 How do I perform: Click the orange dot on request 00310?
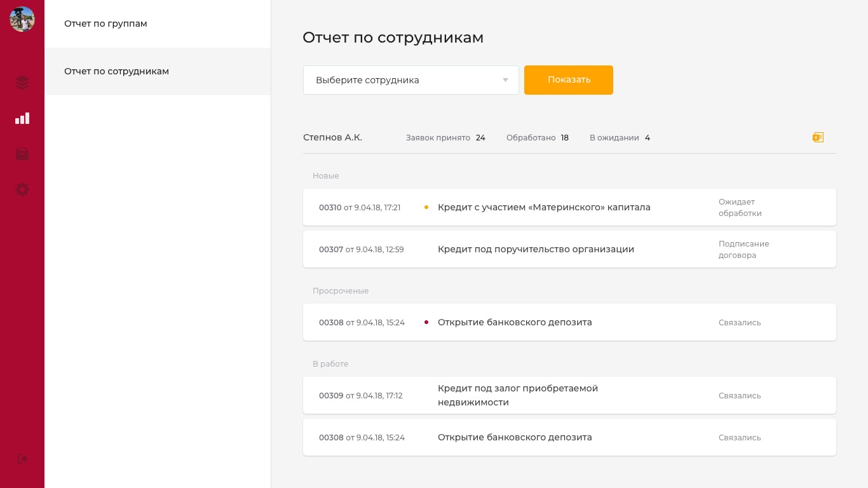[426, 207]
